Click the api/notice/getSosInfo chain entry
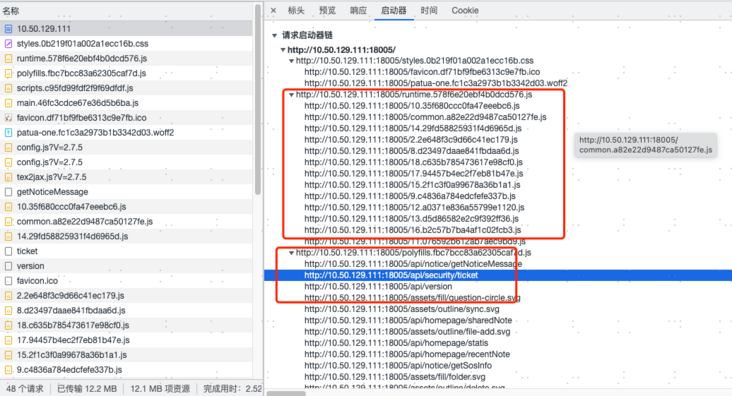 point(398,365)
